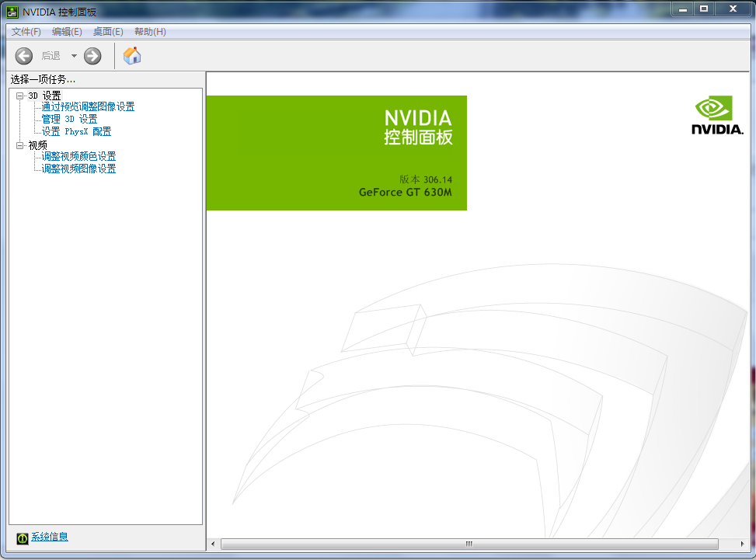The image size is (756, 560).
Task: Select 通过预览调整图像设置
Action: [x=89, y=106]
